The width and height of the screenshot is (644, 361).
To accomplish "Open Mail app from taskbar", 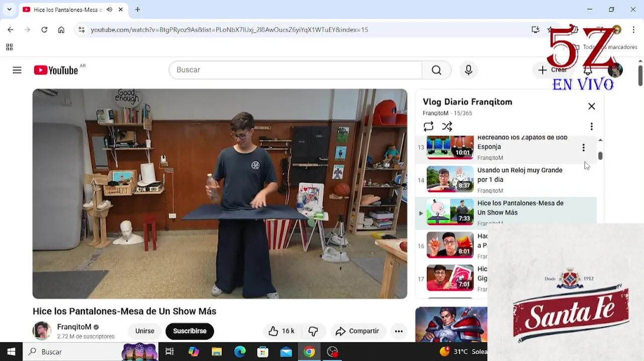I will [286, 352].
